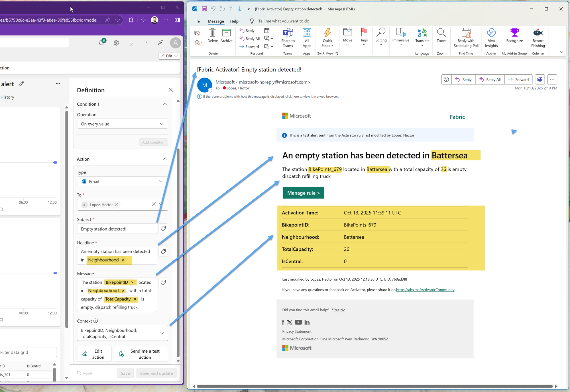The image size is (570, 392).
Task: Open the action Type Email dropdown
Action: [122, 181]
